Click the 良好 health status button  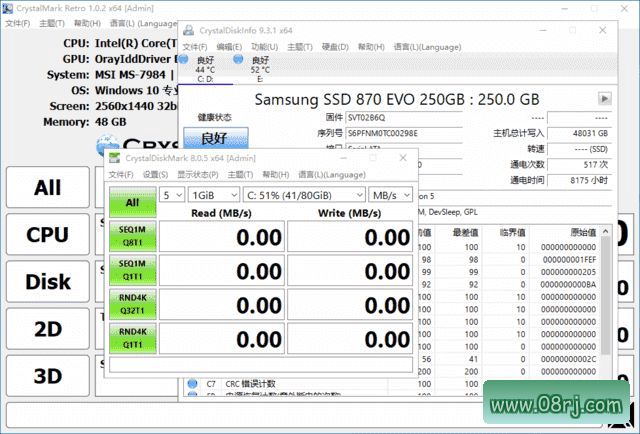point(215,138)
